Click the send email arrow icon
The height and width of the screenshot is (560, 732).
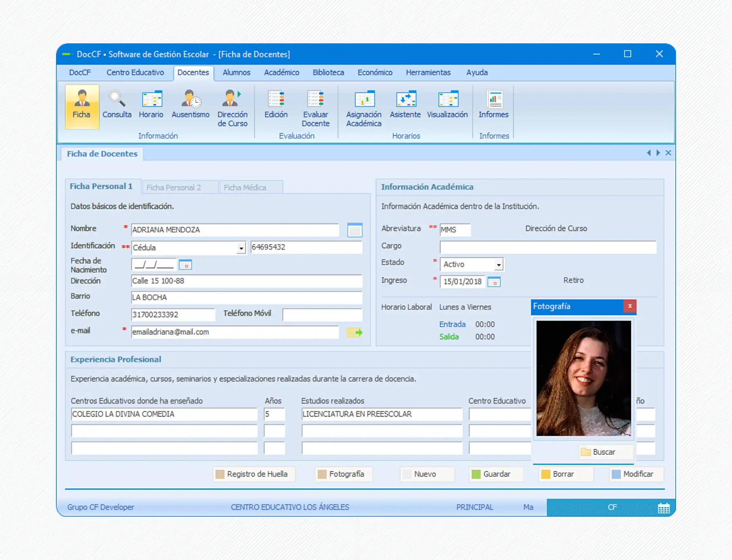click(355, 332)
